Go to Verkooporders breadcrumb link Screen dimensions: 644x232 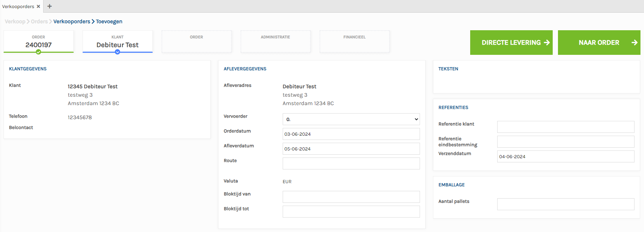(72, 21)
